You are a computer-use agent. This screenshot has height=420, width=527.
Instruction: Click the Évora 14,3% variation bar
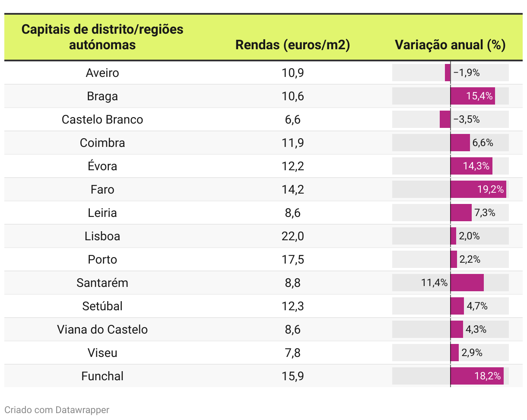click(x=471, y=166)
